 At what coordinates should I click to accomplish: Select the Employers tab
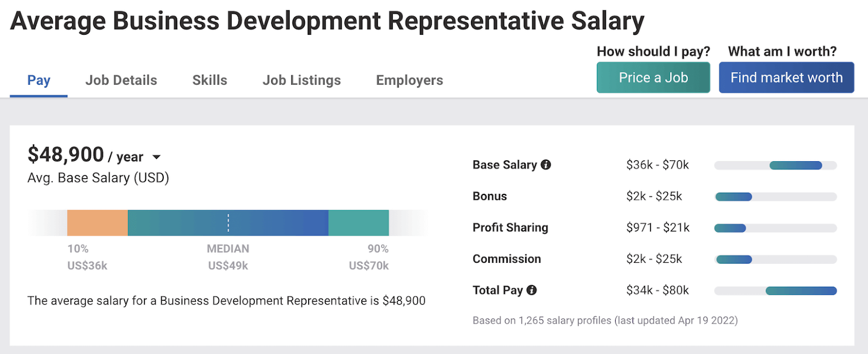[x=409, y=80]
